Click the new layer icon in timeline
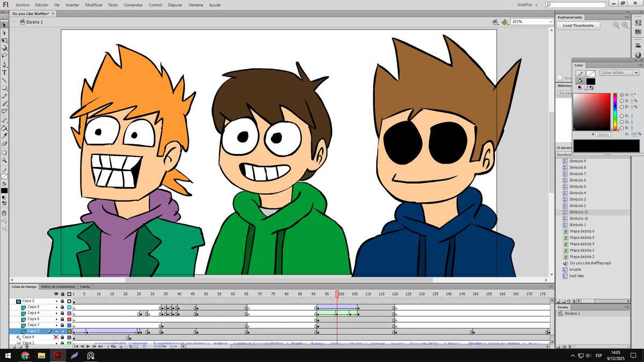 (x=14, y=346)
